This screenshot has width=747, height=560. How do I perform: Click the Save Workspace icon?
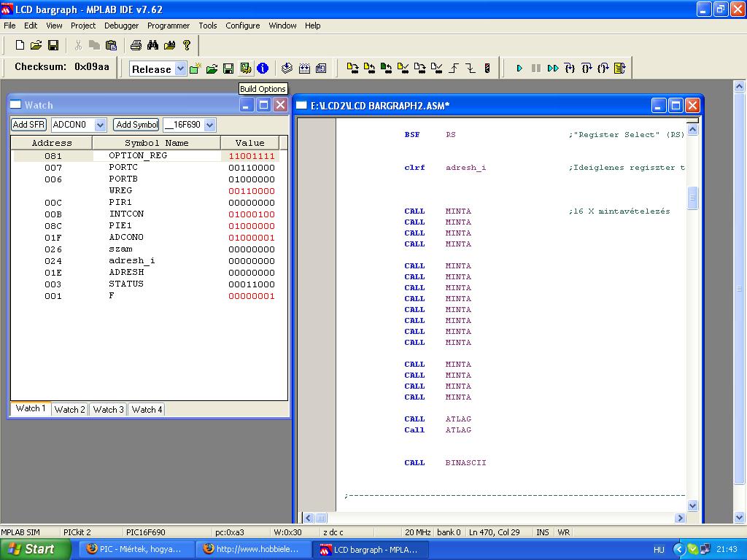(x=228, y=69)
